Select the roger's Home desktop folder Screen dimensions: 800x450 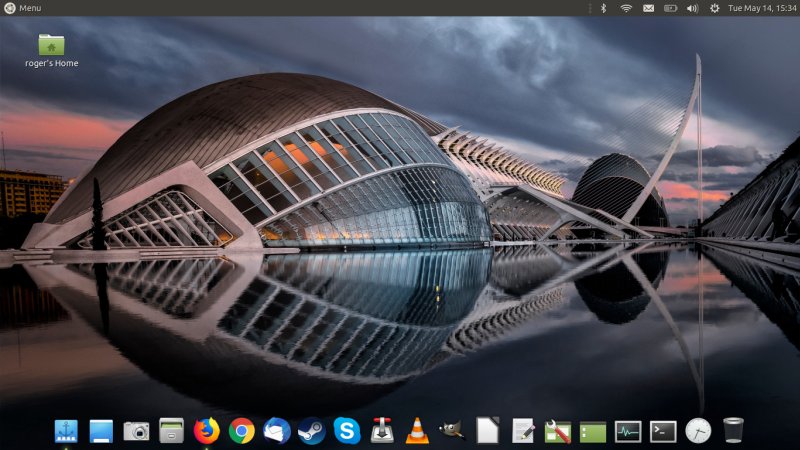point(51,45)
